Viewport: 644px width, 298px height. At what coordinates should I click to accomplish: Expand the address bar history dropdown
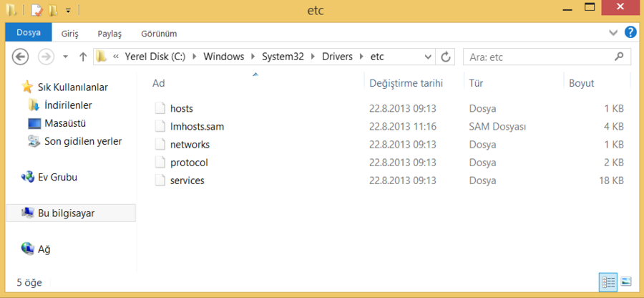coord(428,56)
